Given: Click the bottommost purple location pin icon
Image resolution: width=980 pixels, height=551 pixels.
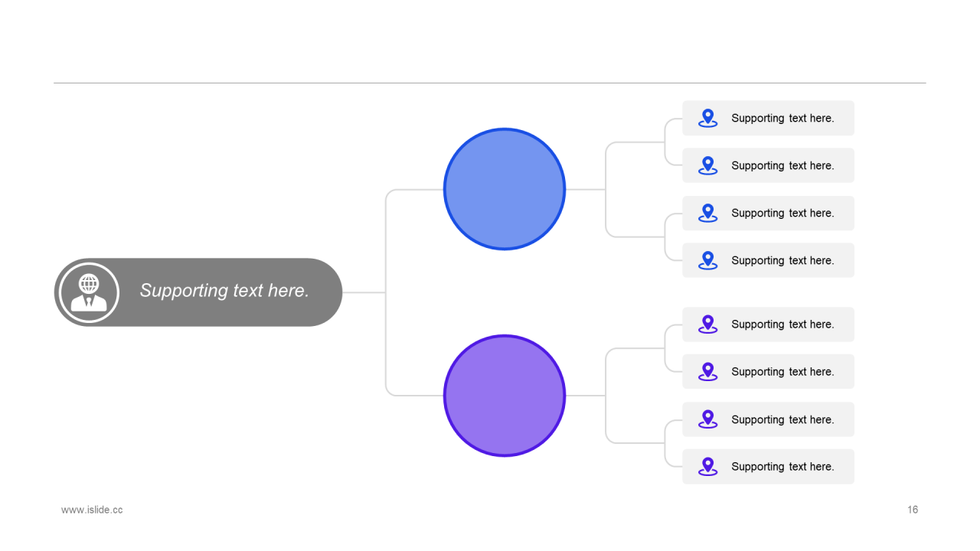Looking at the screenshot, I should 708,467.
